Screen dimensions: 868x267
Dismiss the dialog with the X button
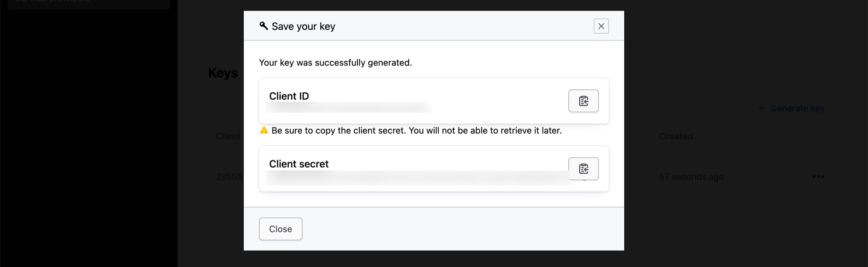[601, 26]
